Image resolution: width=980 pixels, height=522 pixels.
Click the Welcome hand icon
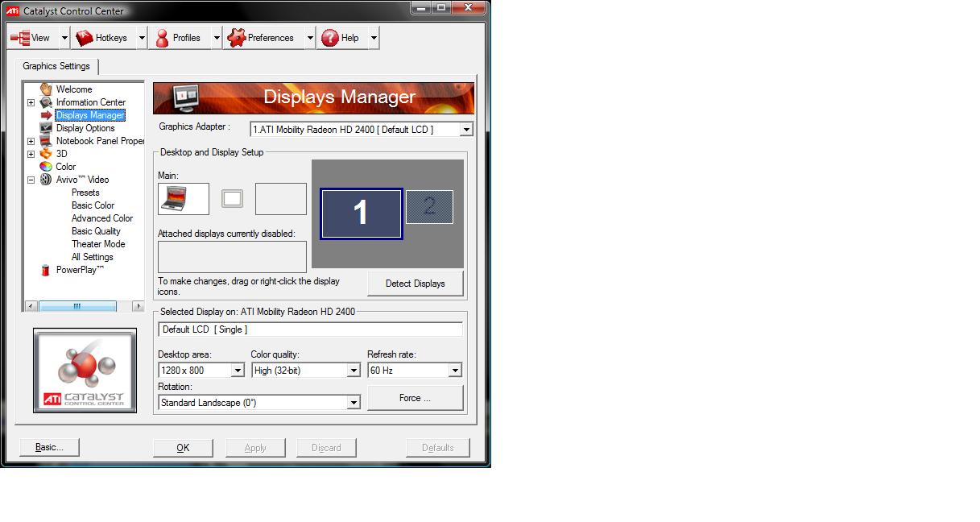tap(46, 89)
